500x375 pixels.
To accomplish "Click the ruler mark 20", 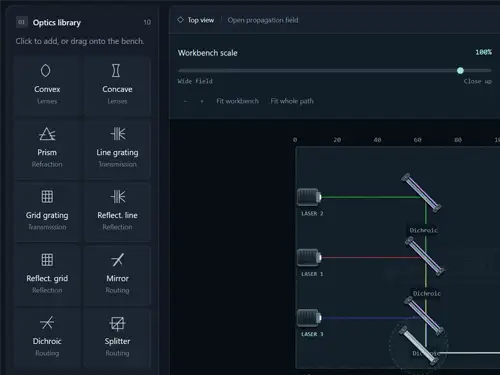I will point(337,140).
